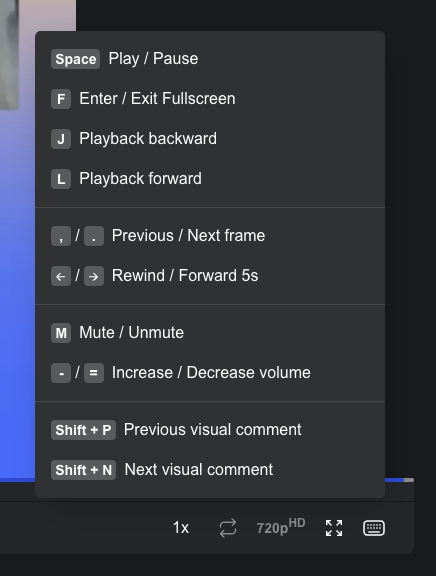The image size is (436, 576).
Task: Click the right arrow key badge
Action: (94, 276)
